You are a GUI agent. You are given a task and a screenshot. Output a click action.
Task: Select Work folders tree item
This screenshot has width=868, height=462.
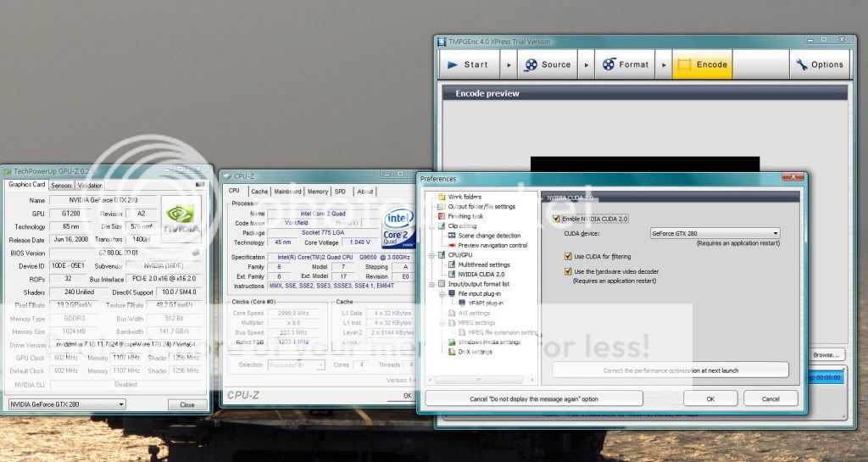pyautogui.click(x=465, y=197)
